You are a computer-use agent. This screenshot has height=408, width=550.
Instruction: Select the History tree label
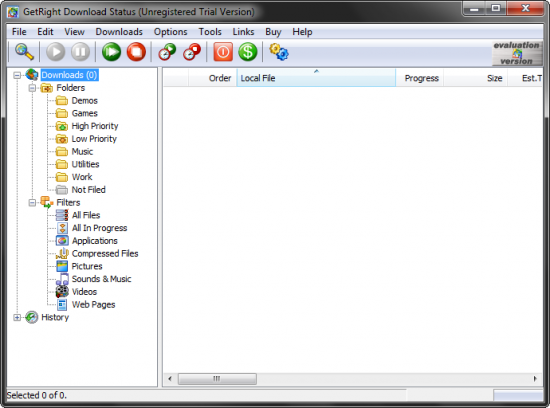(55, 317)
